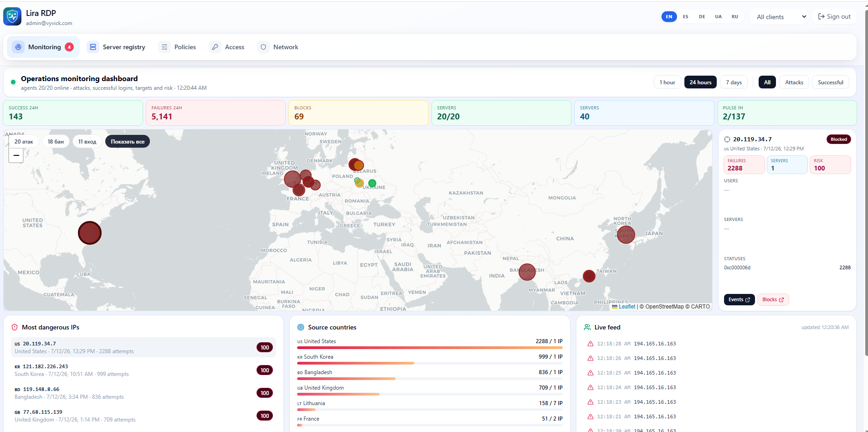
Task: Click the SUCCESS 24H card showing 143
Action: click(x=73, y=113)
